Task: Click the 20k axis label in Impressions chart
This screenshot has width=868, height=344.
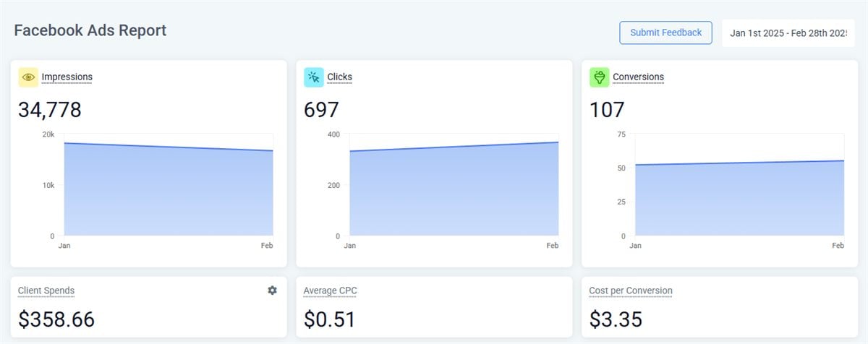Action: point(48,134)
